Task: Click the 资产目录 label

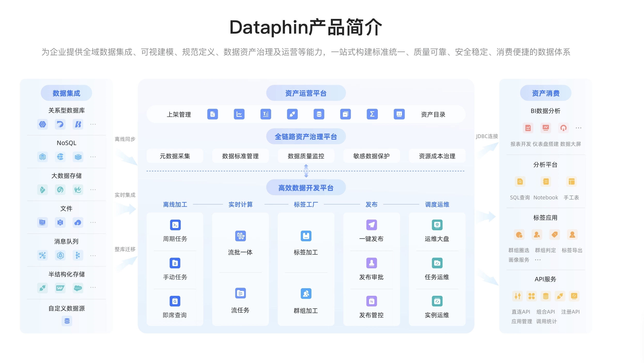Action: (433, 114)
